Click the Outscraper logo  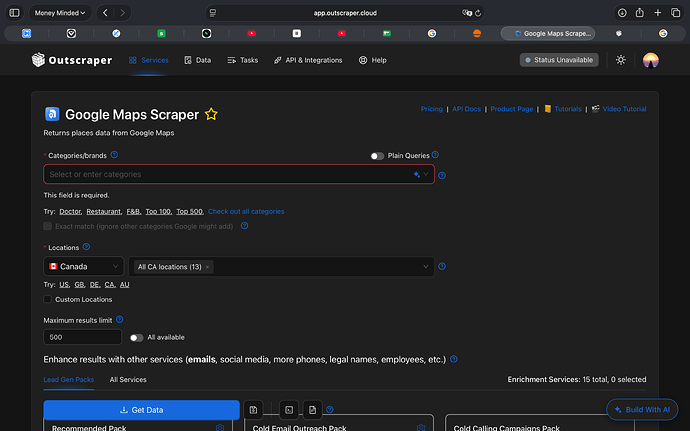[72, 60]
